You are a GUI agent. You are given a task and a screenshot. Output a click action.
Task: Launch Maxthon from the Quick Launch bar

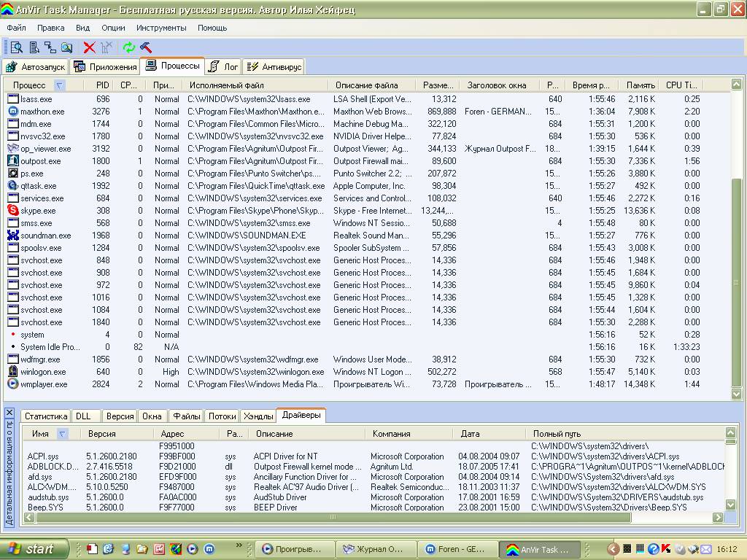209,549
